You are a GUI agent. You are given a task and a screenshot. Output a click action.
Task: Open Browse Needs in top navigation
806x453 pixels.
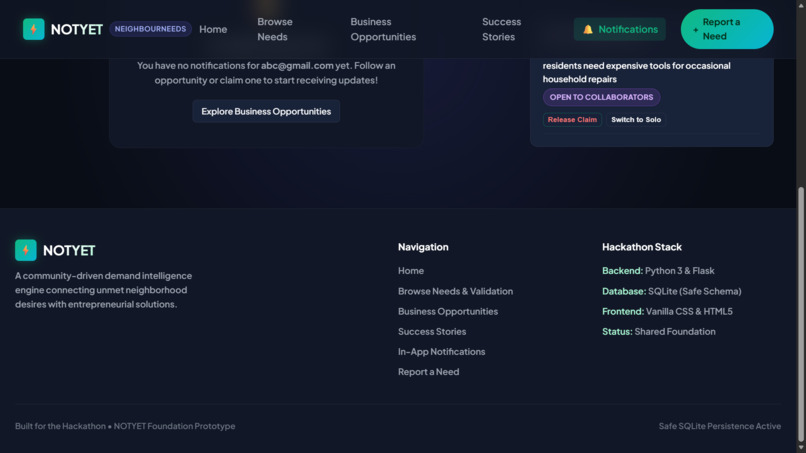(x=275, y=29)
